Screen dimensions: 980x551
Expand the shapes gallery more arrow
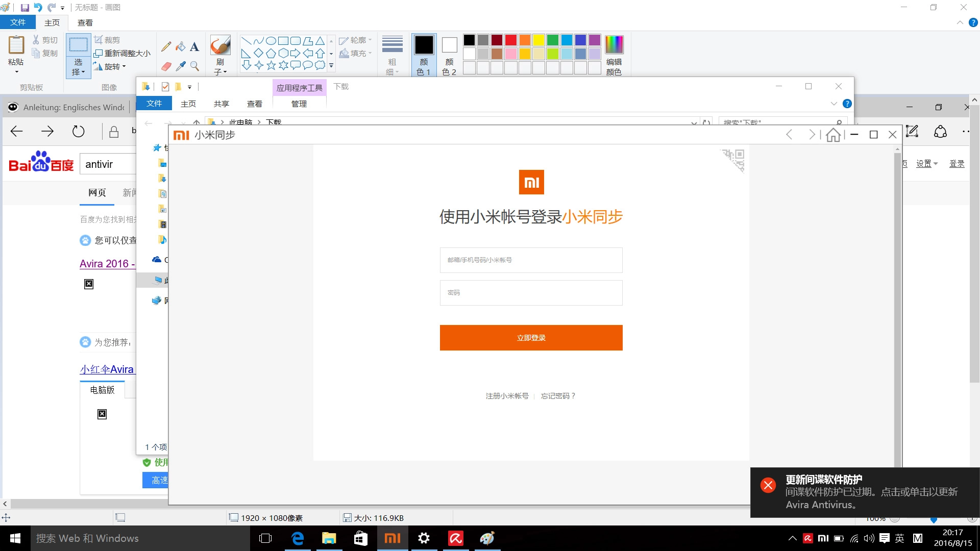click(331, 66)
